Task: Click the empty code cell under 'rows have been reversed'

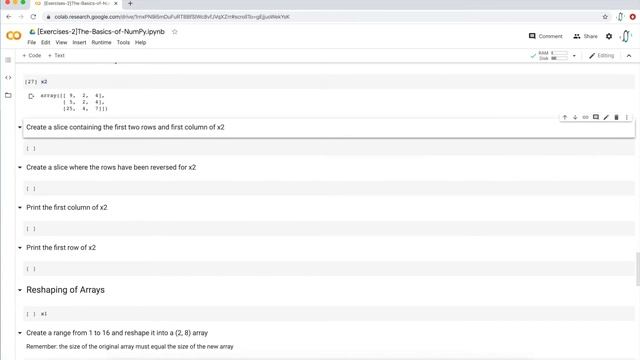Action: 329,189
